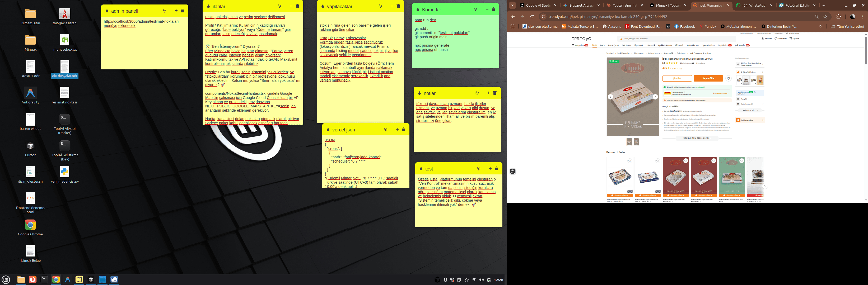Expand Koleksiyona Ekle with plus
Screen dimensions: 868x285
pos(763,120)
